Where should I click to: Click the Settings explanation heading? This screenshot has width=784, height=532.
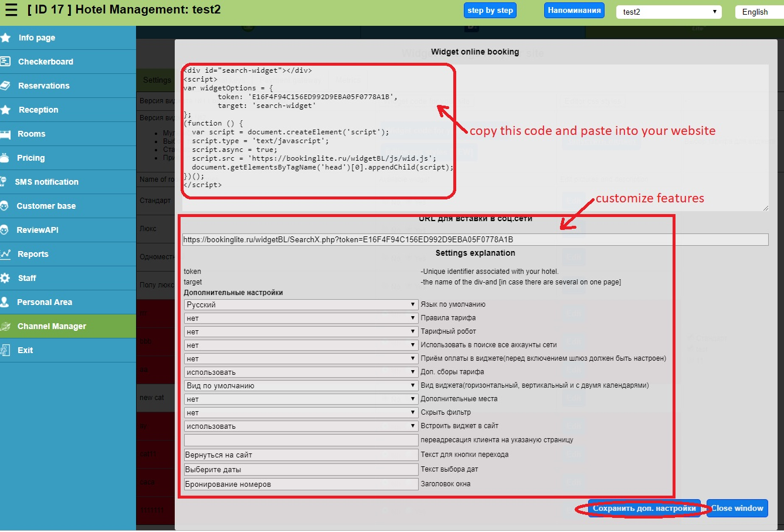tap(475, 253)
